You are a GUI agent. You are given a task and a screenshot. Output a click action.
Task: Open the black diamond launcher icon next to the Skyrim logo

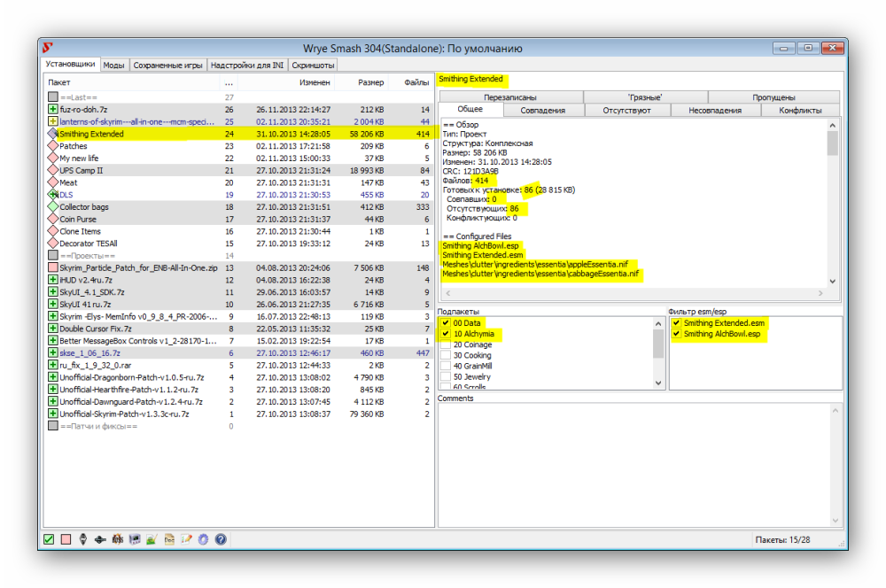tap(100, 539)
